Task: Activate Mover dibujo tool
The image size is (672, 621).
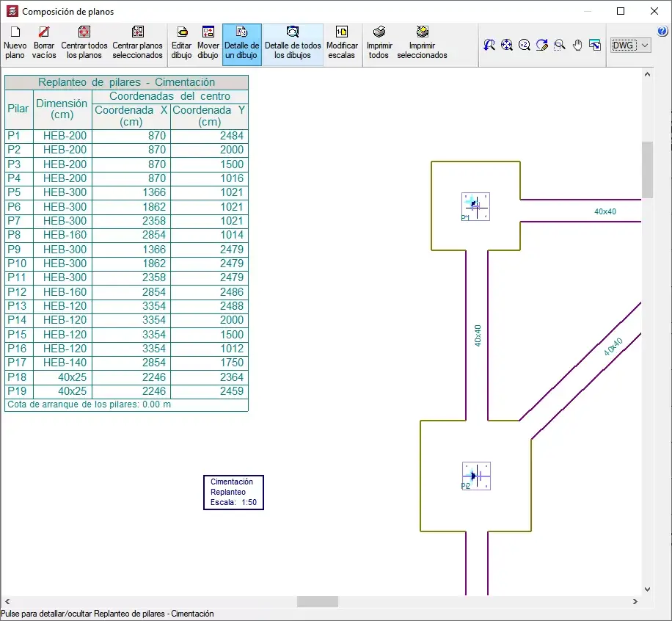Action: [x=208, y=44]
